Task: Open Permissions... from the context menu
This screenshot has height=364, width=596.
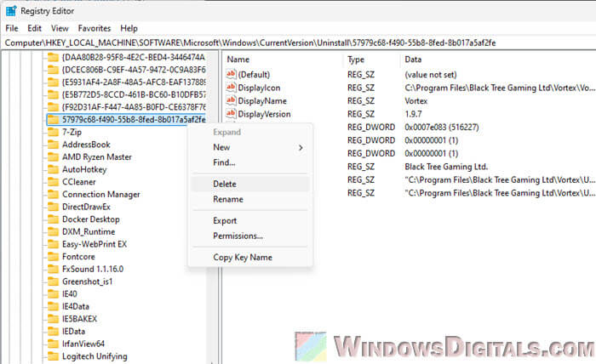Action: (251, 236)
